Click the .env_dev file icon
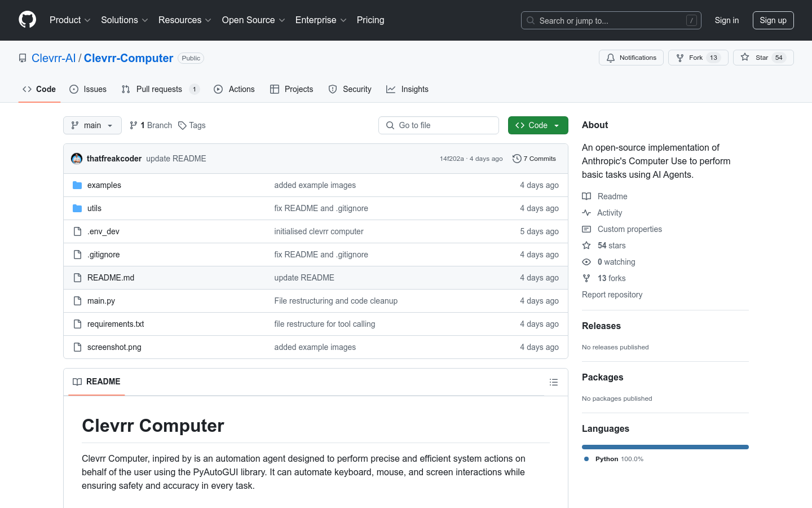The image size is (812, 508). (77, 231)
